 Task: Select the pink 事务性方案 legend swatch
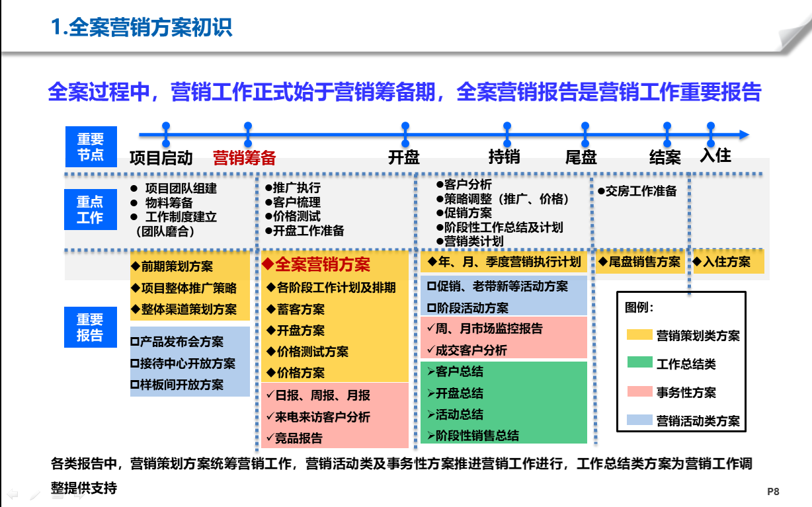point(638,391)
